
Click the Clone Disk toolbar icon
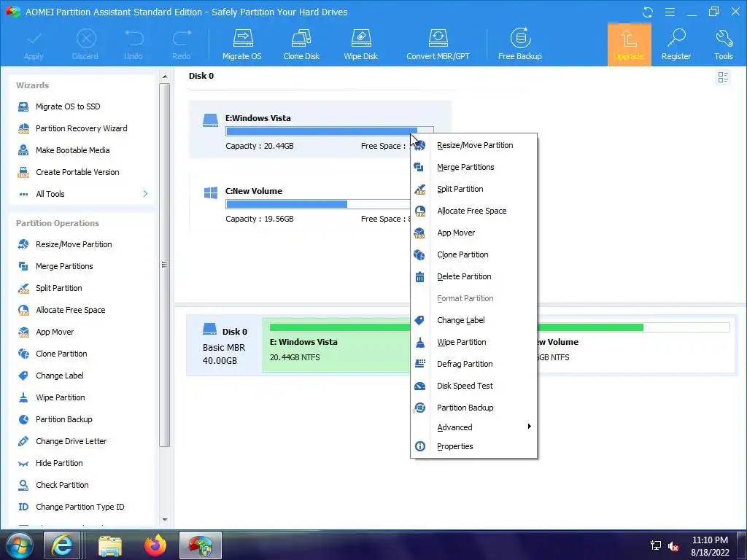[x=301, y=44]
